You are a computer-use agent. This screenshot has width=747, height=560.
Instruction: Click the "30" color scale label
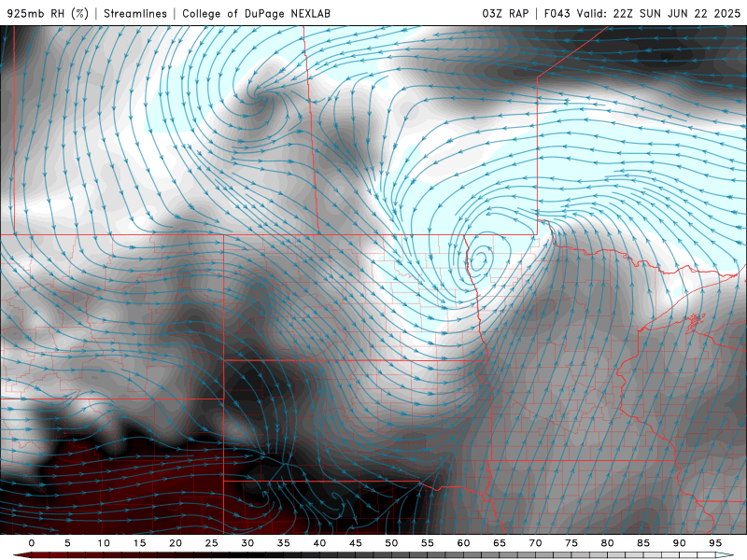(x=247, y=543)
